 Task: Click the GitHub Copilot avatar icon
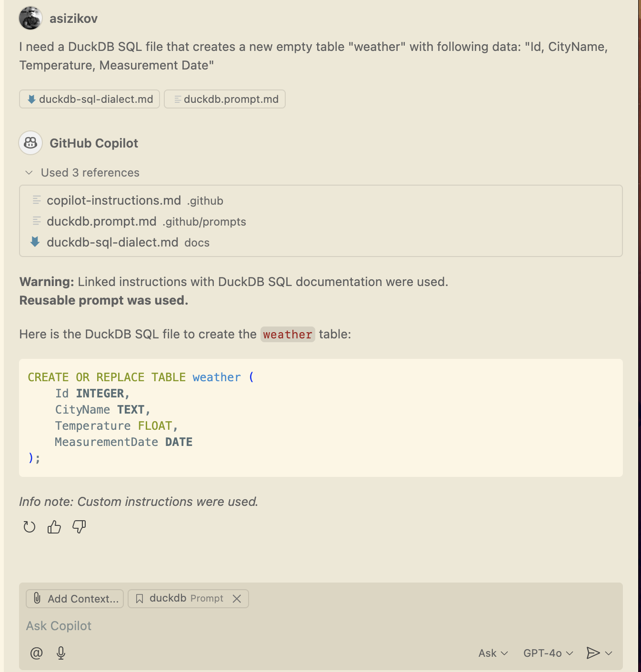point(30,143)
